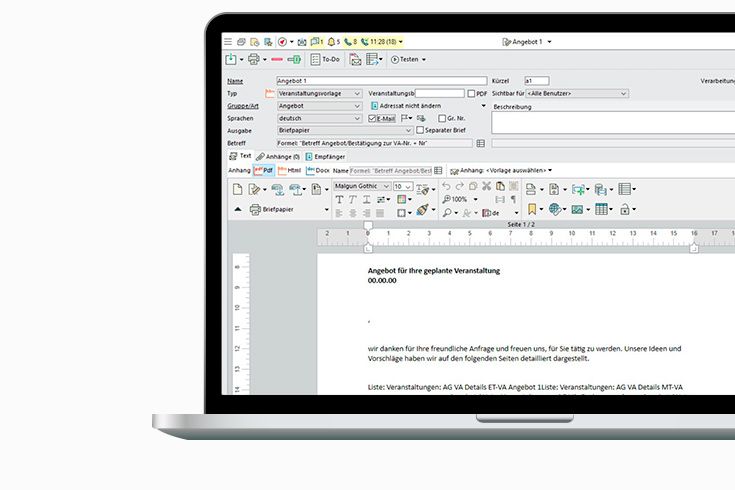Enable the Separater Brief checkbox

420,130
